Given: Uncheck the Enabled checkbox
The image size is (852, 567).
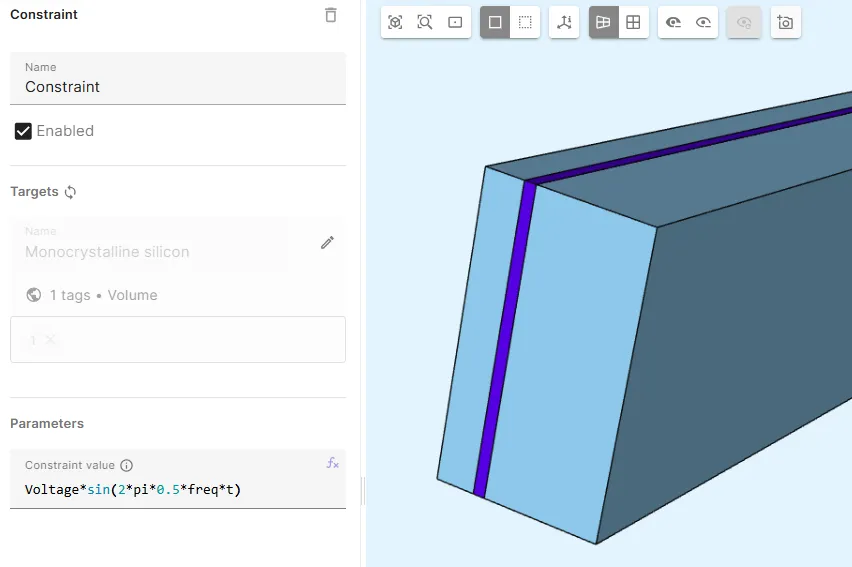Looking at the screenshot, I should tap(23, 131).
